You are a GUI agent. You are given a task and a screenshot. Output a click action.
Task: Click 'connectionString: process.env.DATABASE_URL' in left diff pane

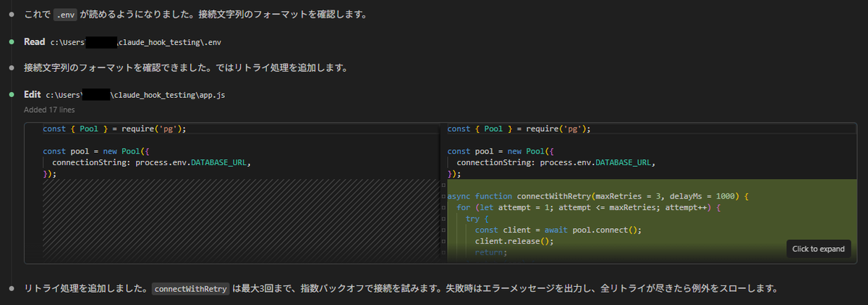(151, 162)
